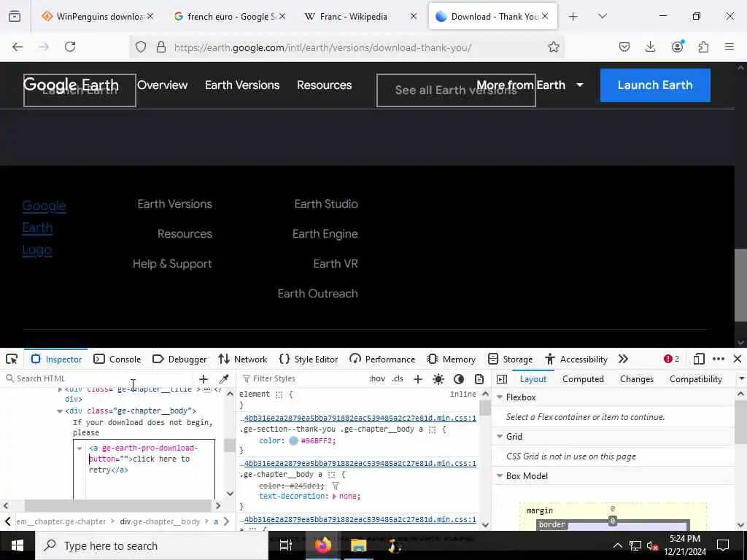
Task: Open the Earth Studio footer link
Action: pyautogui.click(x=326, y=204)
